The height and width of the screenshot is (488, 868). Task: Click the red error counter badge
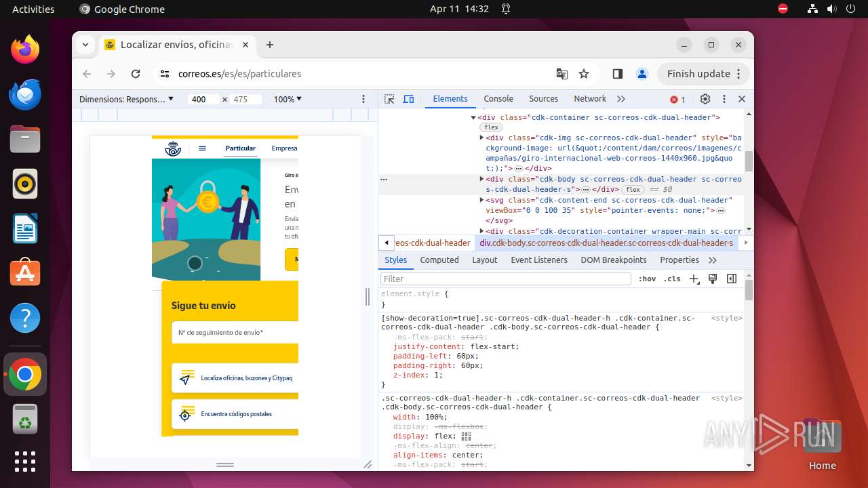tap(677, 99)
